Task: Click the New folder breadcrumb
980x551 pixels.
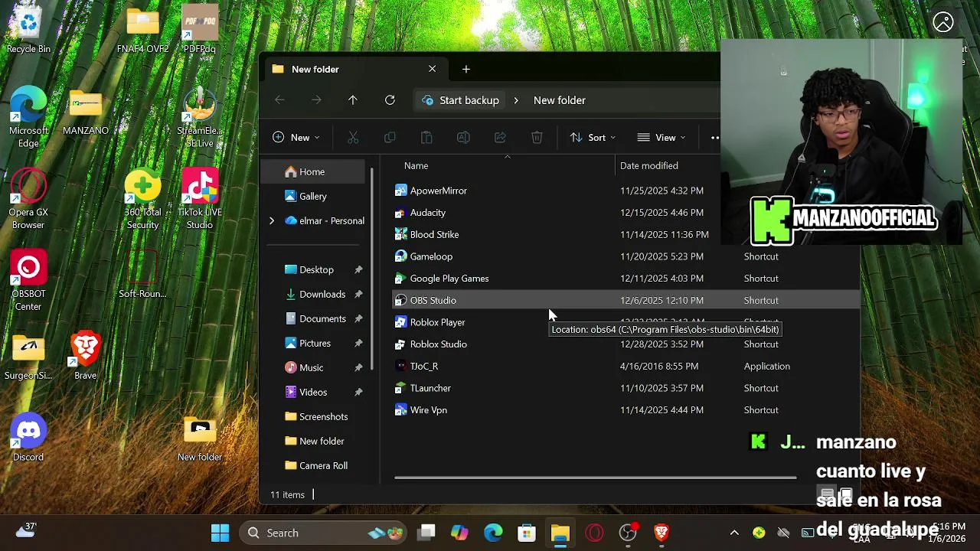Action: coord(560,100)
